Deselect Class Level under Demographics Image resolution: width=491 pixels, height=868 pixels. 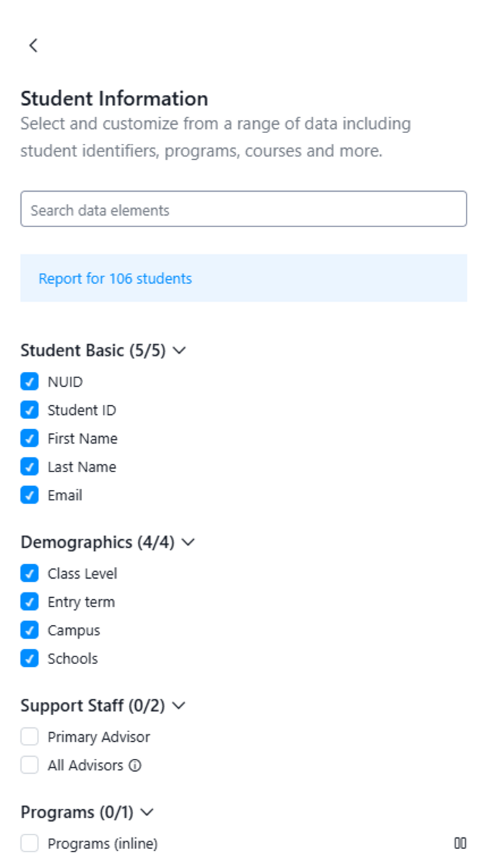click(x=29, y=573)
